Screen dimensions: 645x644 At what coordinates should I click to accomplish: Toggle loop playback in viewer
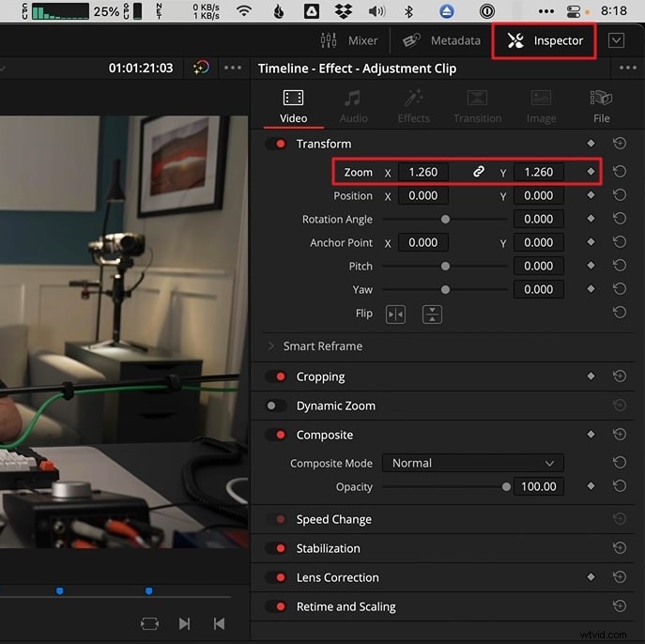point(149,623)
